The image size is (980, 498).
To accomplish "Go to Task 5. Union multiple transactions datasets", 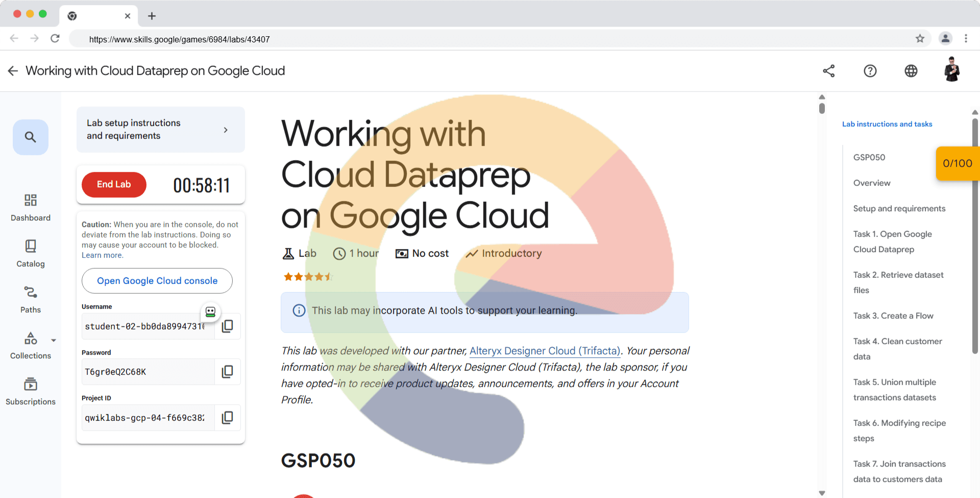I will 895,390.
